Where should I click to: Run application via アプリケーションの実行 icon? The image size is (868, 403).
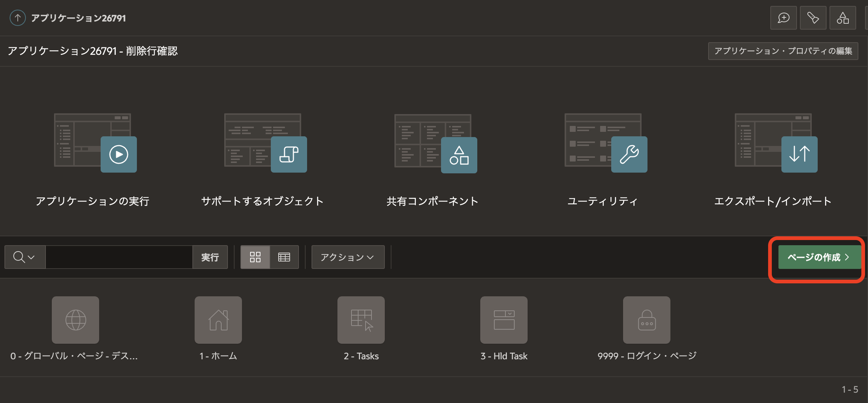click(x=118, y=154)
